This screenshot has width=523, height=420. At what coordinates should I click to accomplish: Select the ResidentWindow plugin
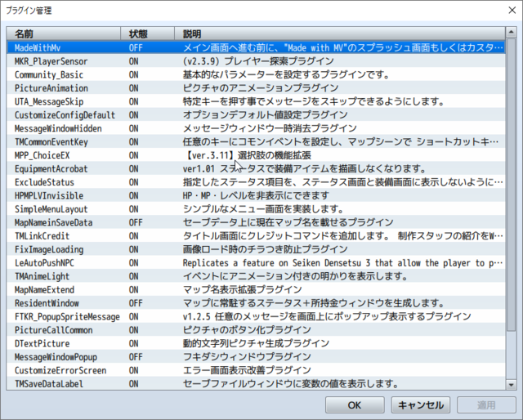pyautogui.click(x=256, y=303)
